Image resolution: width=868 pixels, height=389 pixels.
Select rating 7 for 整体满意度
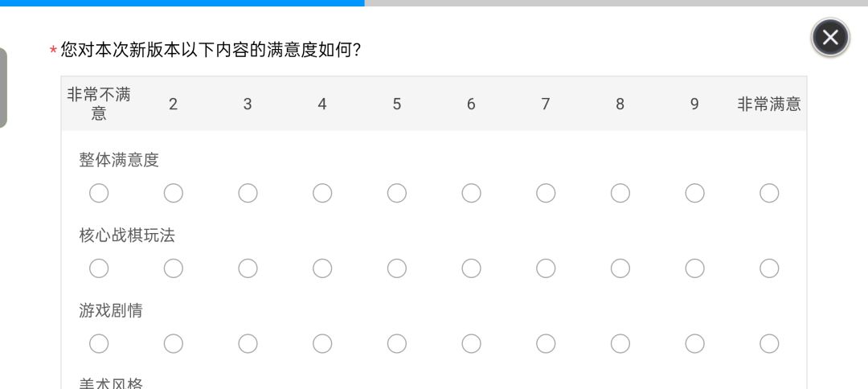[x=546, y=193]
